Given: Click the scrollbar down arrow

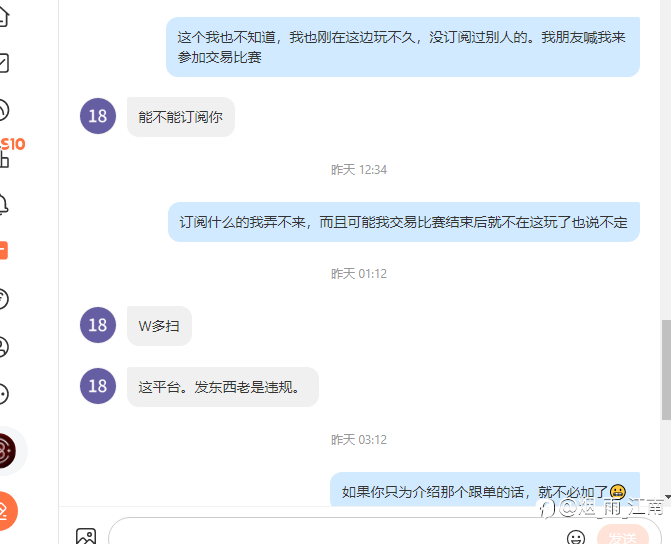Looking at the screenshot, I should 667,497.
